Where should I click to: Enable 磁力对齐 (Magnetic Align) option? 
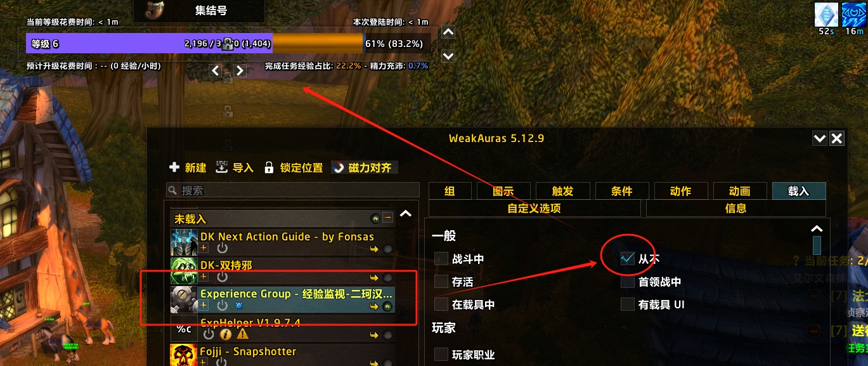[364, 167]
